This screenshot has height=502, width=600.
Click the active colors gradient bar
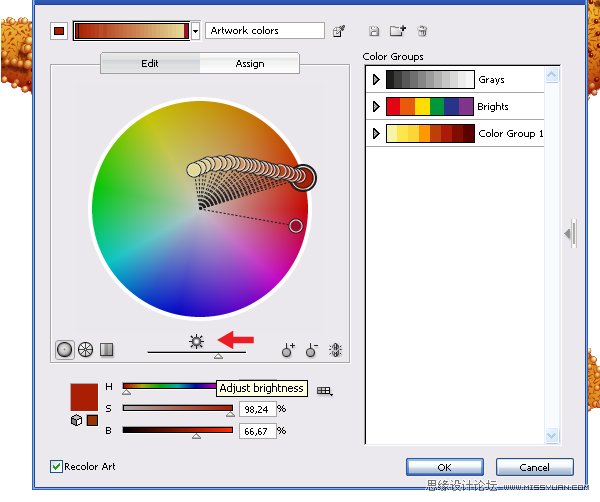(132, 31)
